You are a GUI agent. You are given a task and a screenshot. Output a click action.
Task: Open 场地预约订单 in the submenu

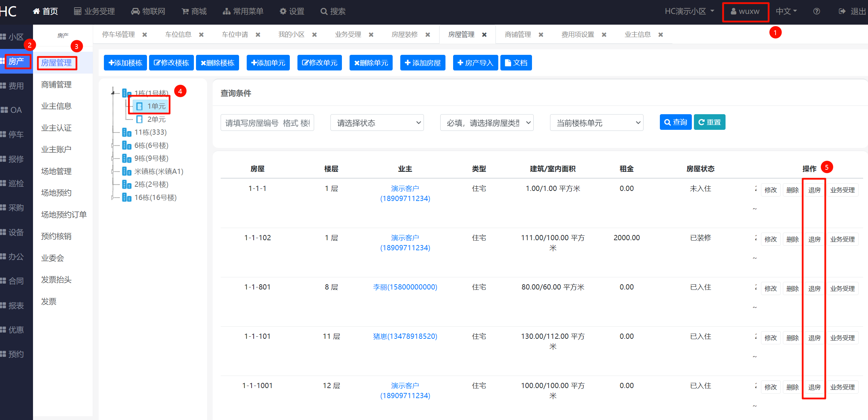click(64, 215)
